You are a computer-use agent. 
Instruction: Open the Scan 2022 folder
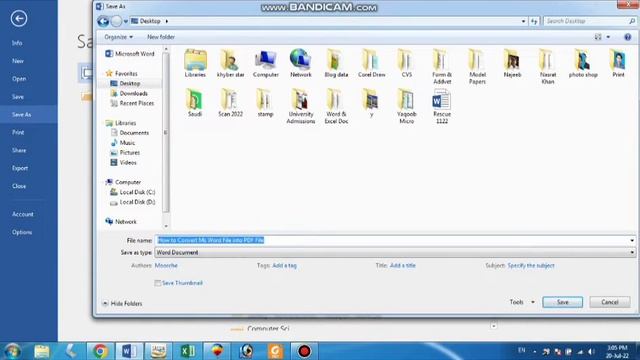pos(230,103)
